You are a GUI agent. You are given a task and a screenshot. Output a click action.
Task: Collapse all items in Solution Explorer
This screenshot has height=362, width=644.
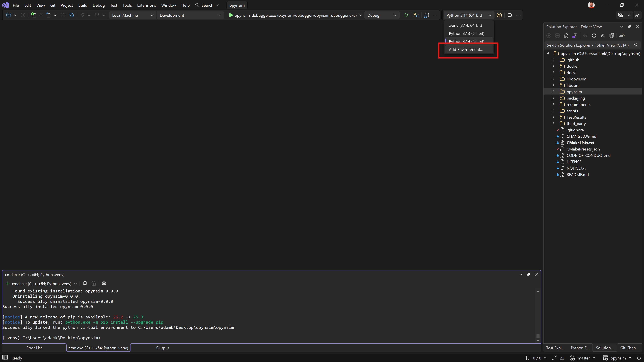(603, 36)
